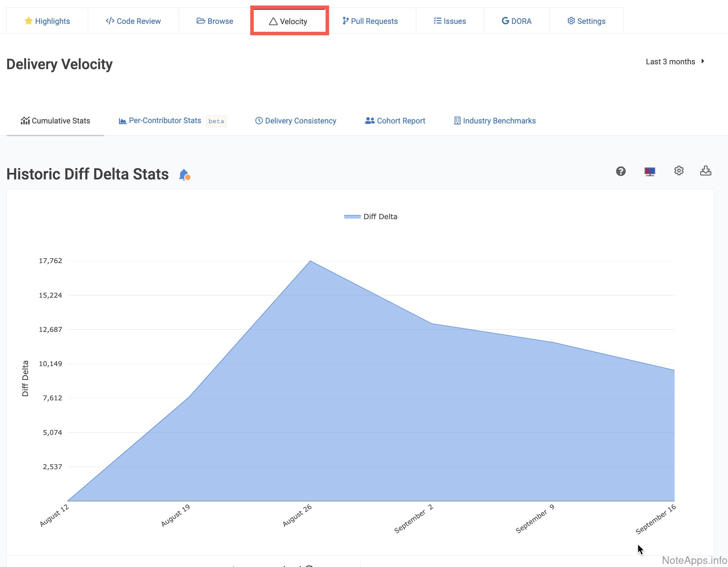Click the arrow next to Last 3 months

(703, 61)
